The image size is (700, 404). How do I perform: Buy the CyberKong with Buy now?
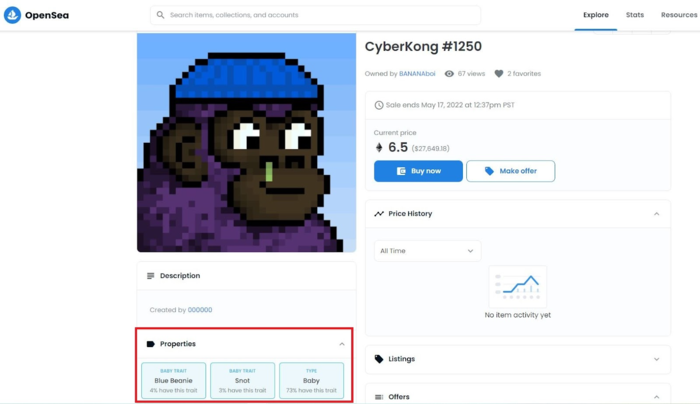tap(418, 171)
